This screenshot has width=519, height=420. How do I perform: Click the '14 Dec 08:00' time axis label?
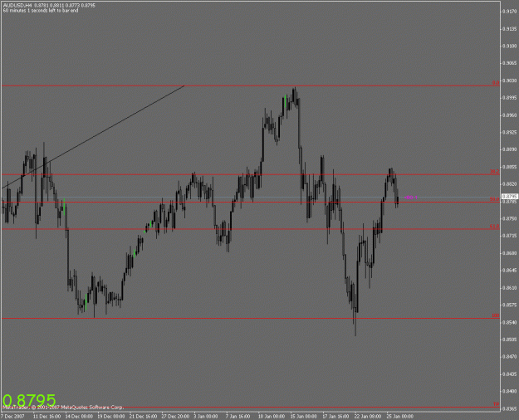[x=79, y=416]
